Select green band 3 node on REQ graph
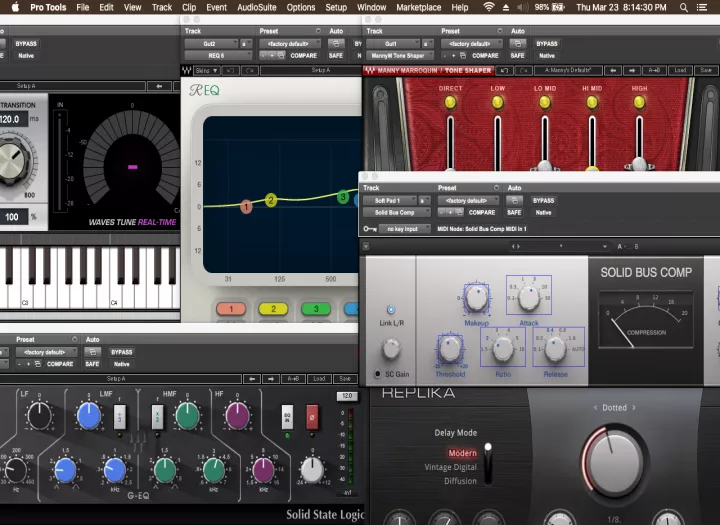720x525 pixels. tap(343, 197)
